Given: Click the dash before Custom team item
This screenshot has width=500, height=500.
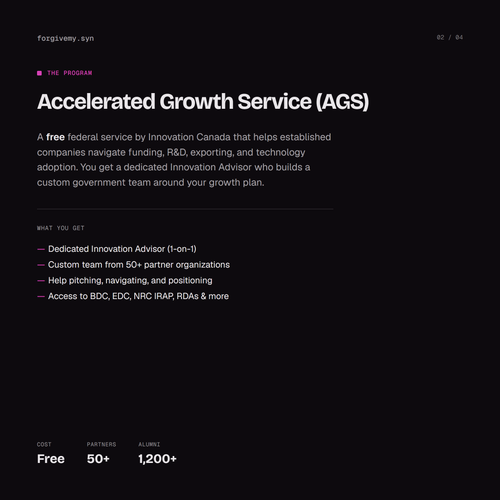Looking at the screenshot, I should pyautogui.click(x=41, y=265).
